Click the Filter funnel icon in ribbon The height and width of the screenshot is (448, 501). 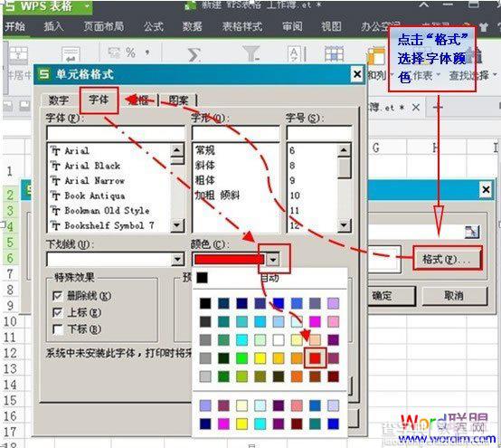tap(251, 53)
